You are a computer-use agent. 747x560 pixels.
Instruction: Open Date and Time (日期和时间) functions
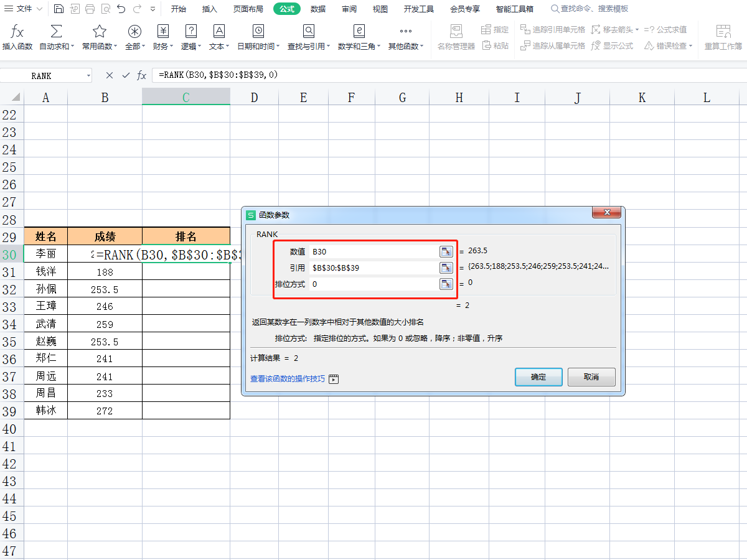pyautogui.click(x=258, y=32)
